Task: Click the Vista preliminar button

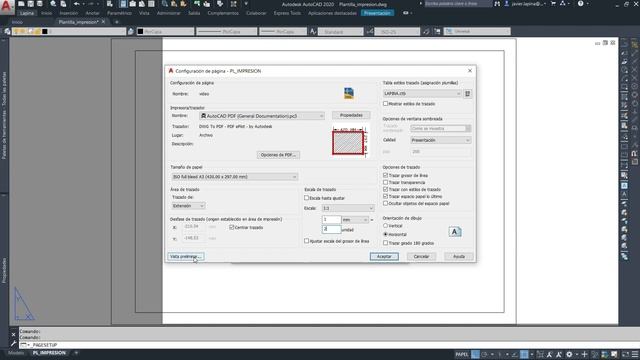Action: (x=186, y=256)
